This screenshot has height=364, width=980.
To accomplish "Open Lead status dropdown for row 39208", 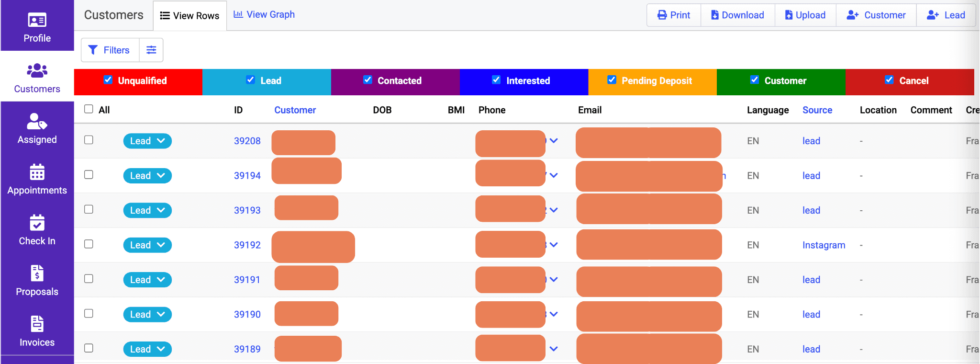I will 147,141.
